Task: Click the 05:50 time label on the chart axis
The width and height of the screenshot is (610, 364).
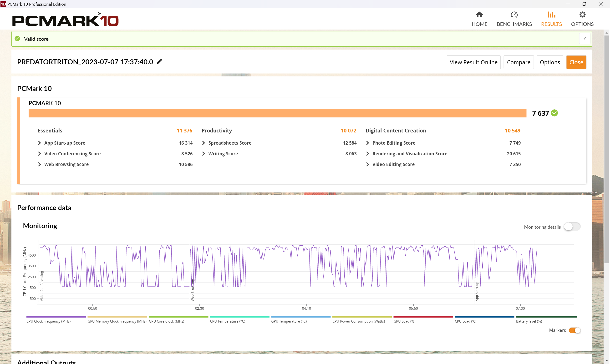Action: click(413, 308)
